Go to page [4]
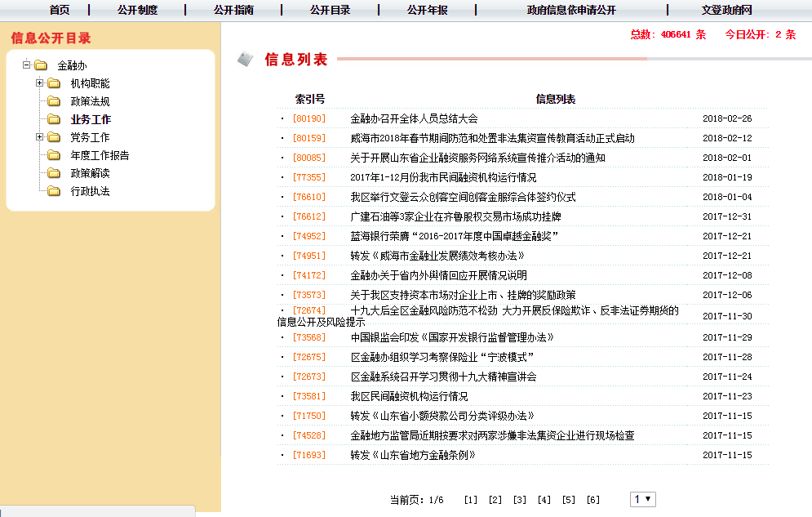 (544, 500)
